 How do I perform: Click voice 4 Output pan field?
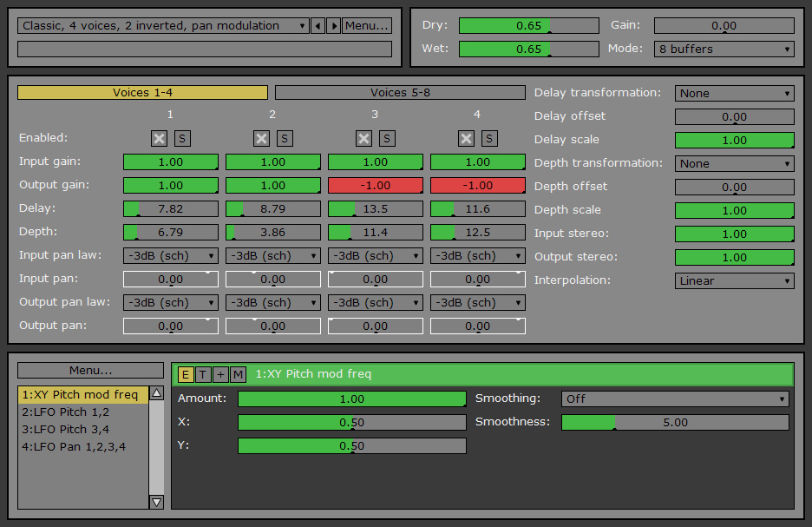click(477, 326)
